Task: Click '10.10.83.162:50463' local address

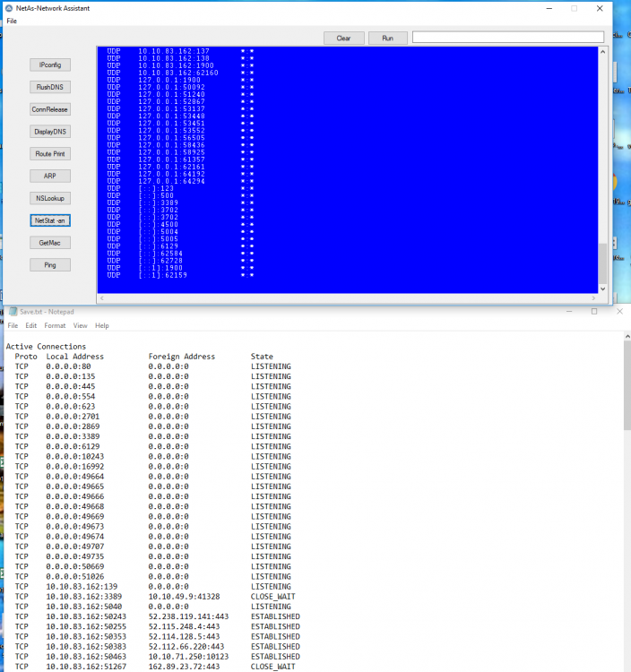Action: pyautogui.click(x=86, y=657)
